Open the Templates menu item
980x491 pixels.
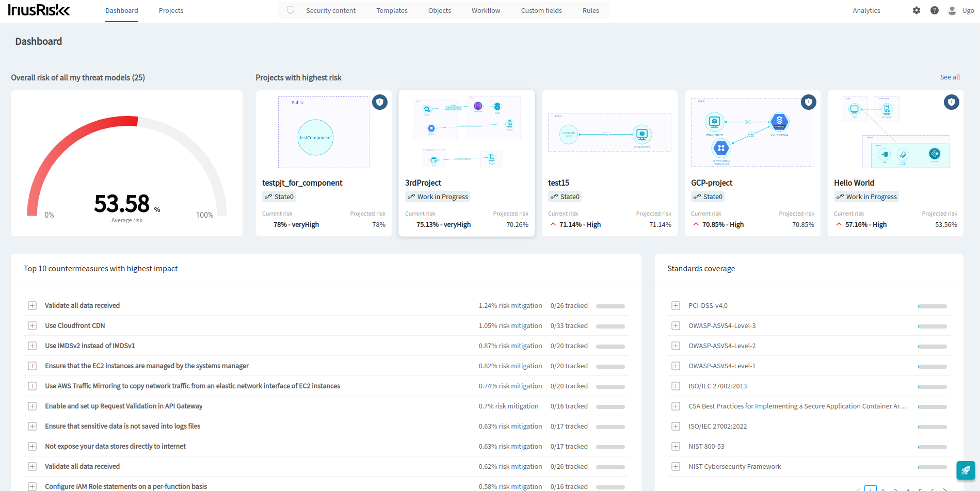click(392, 10)
